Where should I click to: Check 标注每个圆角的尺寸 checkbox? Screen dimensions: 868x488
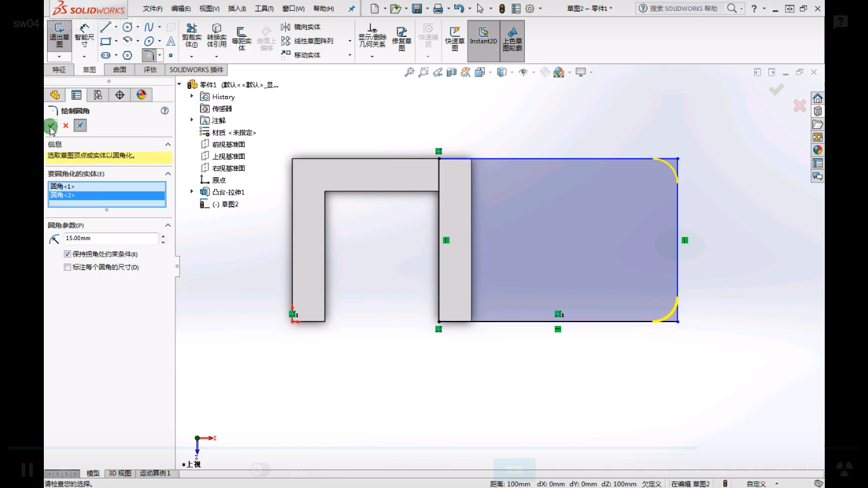pos(67,268)
